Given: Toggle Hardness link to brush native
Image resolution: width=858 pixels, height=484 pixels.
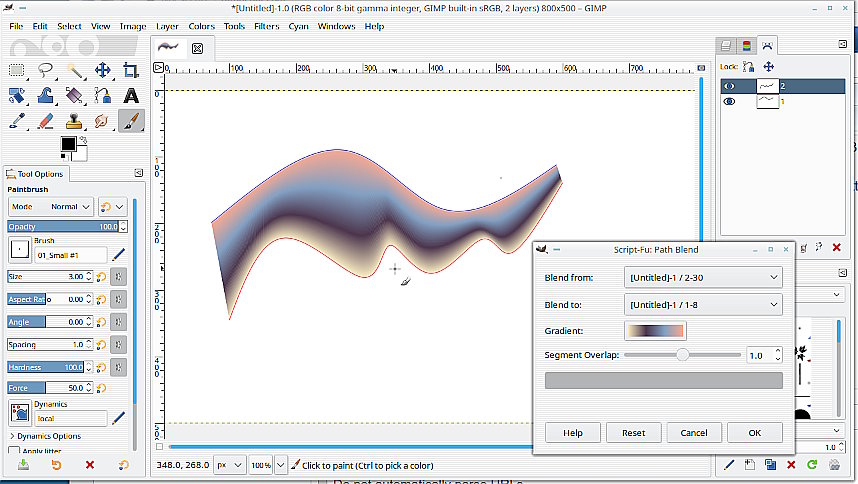Looking at the screenshot, I should click(118, 367).
